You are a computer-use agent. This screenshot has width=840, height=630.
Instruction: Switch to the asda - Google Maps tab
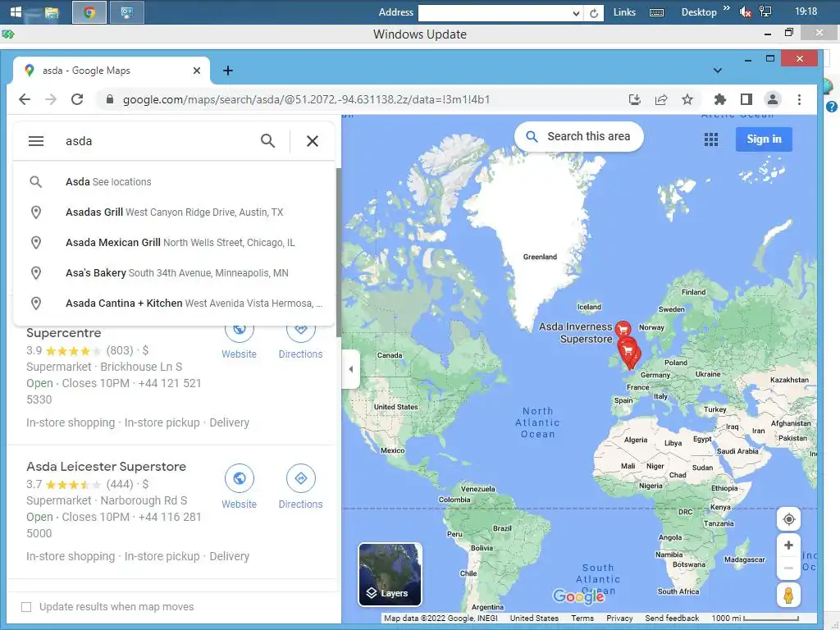click(112, 71)
